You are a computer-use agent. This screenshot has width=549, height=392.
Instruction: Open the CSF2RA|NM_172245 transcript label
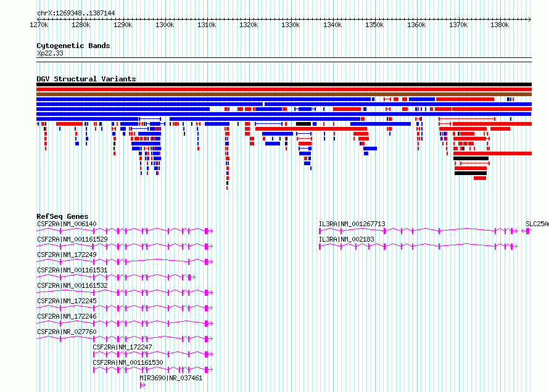pos(67,301)
